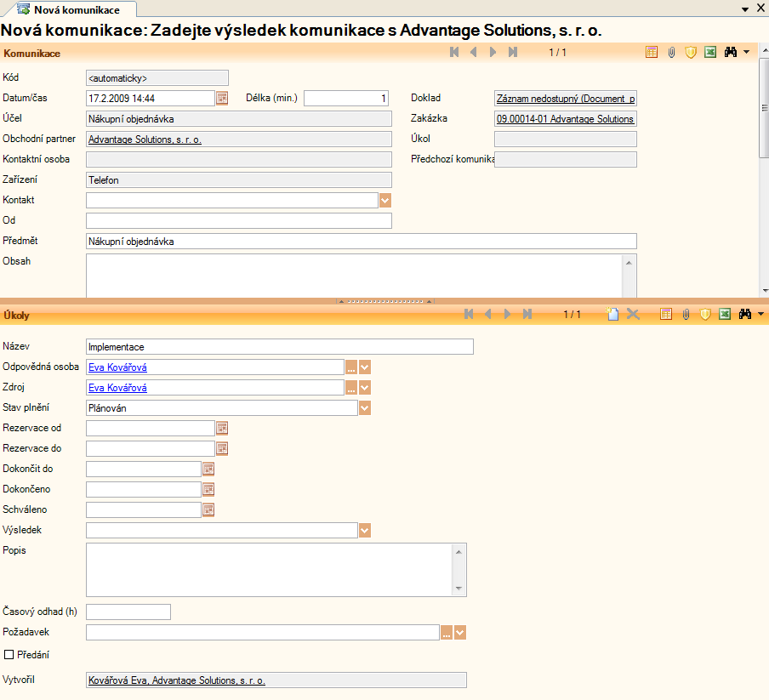This screenshot has height=700, width=769.
Task: Expand the Výsledek dropdown
Action: coord(365,531)
